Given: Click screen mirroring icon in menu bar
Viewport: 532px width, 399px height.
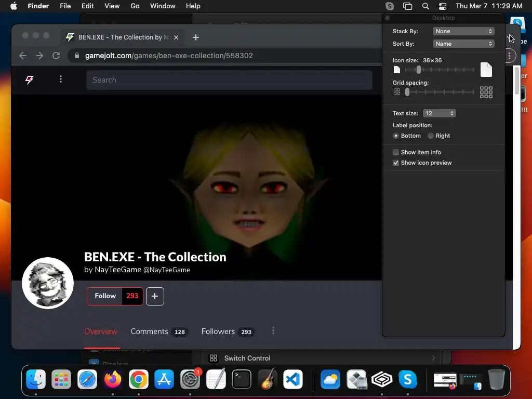Looking at the screenshot, I should coord(407,6).
